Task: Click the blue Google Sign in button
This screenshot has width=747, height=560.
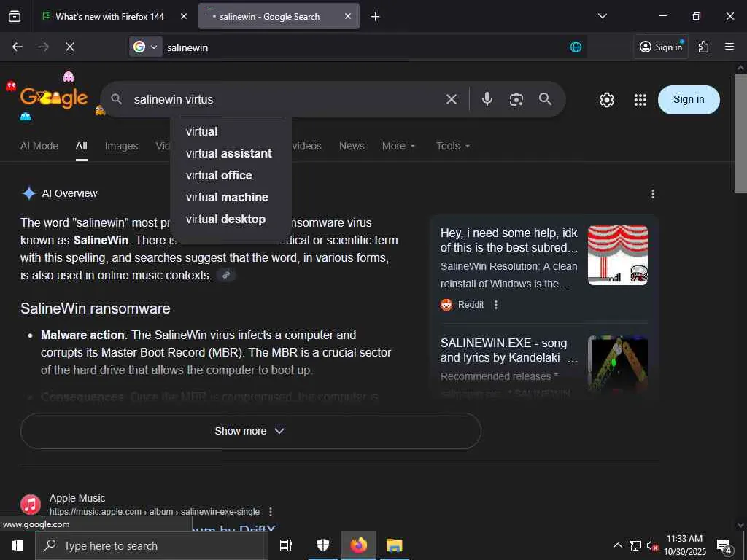Action: [x=689, y=99]
